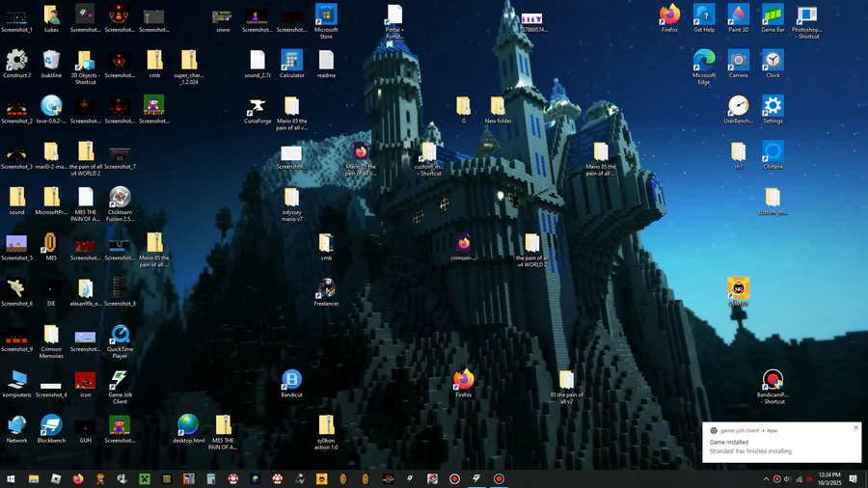This screenshot has width=868, height=488.
Task: Select the GUH desktop file
Action: pyautogui.click(x=85, y=429)
